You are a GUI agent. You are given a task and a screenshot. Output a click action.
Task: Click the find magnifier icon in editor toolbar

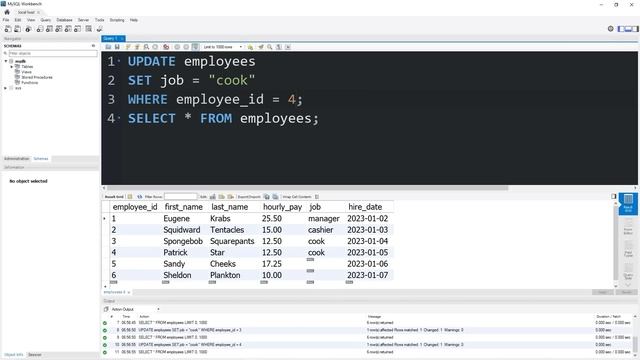tap(270, 47)
